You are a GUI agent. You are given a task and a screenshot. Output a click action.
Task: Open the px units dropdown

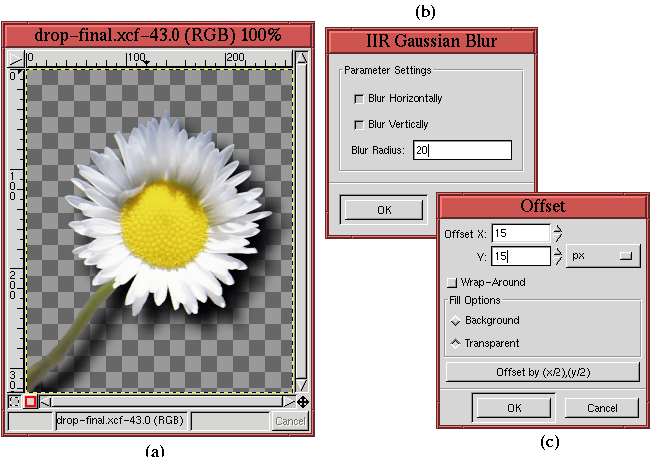[x=602, y=256]
